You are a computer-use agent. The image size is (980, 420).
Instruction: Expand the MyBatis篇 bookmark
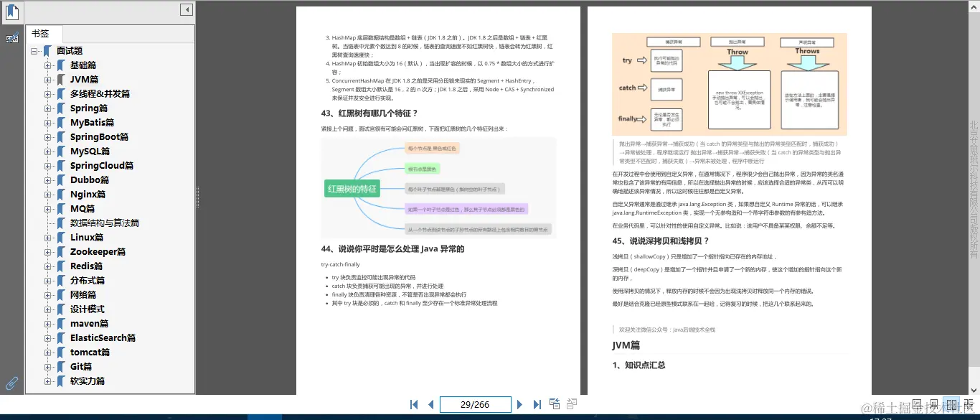(x=48, y=123)
